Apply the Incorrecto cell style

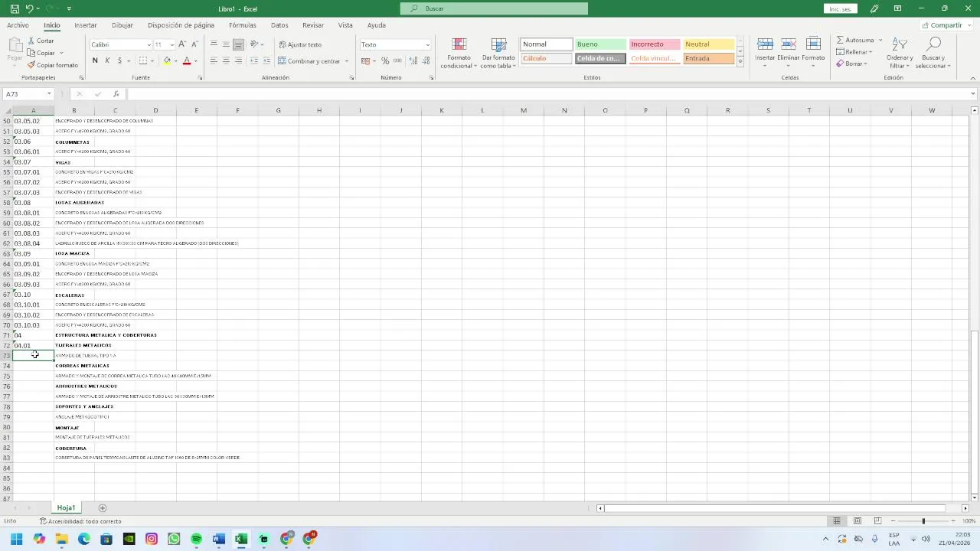click(x=655, y=44)
